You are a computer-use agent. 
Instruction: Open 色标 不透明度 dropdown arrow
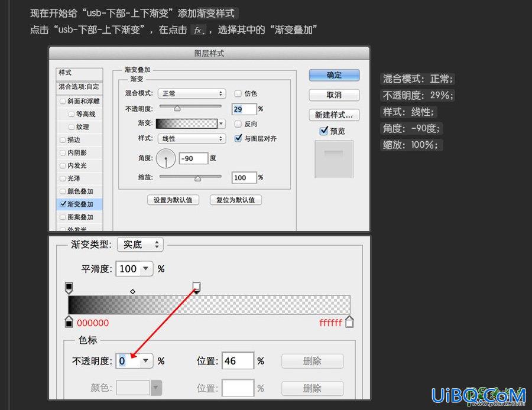(146, 360)
